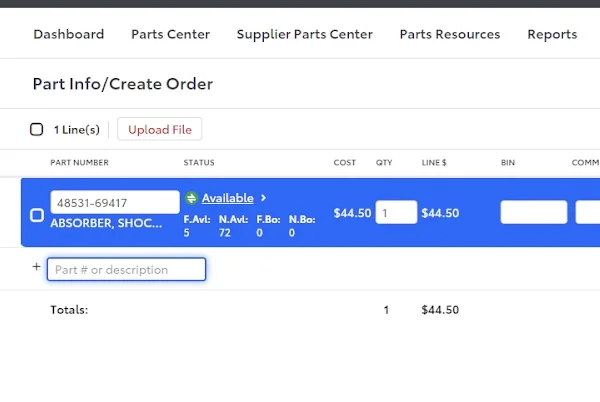Screen dimensions: 600x402
Task: Click the comment field beside Bin
Action: coord(588,212)
